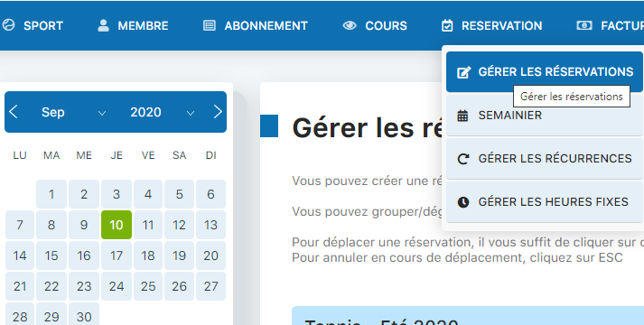644x325 pixels.
Task: Select September 9 in calendar
Action: coord(84,225)
